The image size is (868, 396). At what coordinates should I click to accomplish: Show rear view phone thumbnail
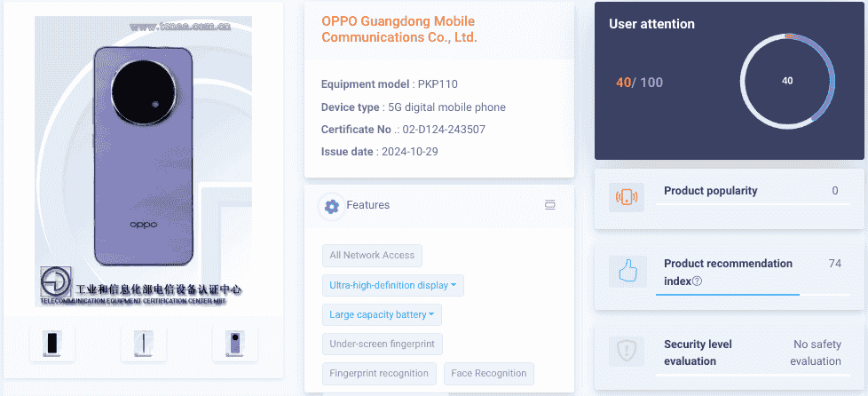[235, 342]
